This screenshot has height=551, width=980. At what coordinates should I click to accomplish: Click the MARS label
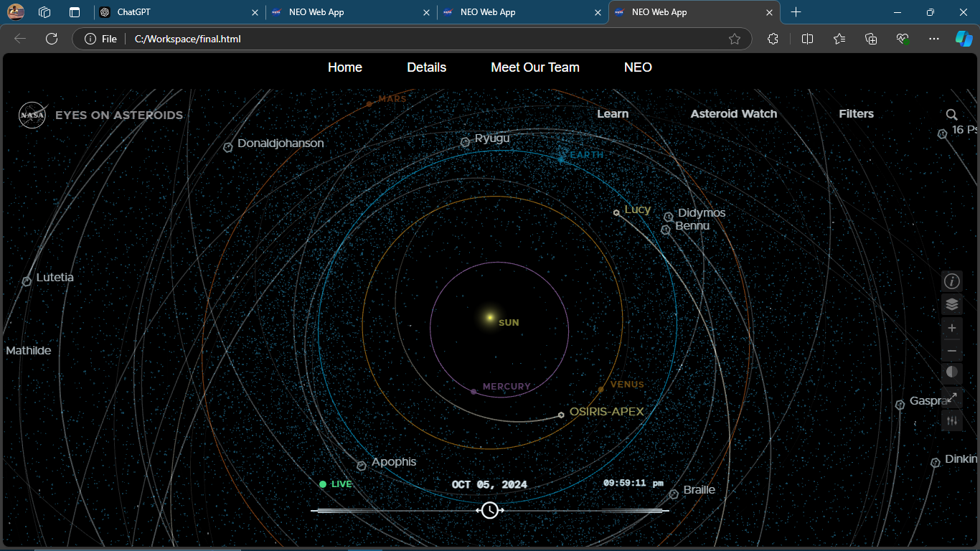[392, 99]
